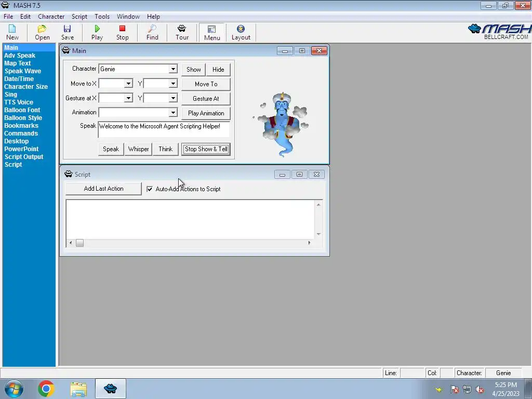Viewport: 532px width, 399px height.
Task: Open the Windows Start button
Action: pos(14,389)
